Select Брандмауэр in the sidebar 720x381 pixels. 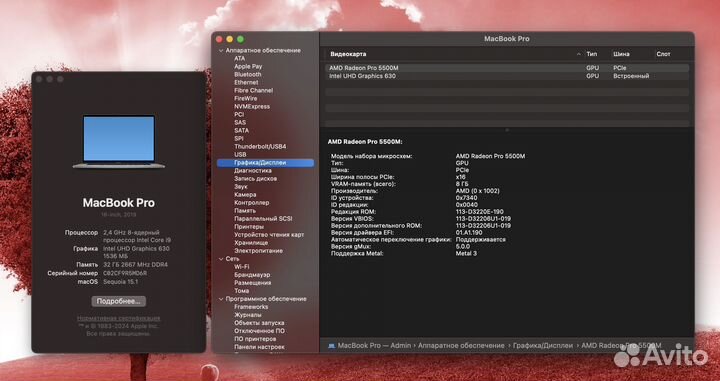tap(252, 275)
